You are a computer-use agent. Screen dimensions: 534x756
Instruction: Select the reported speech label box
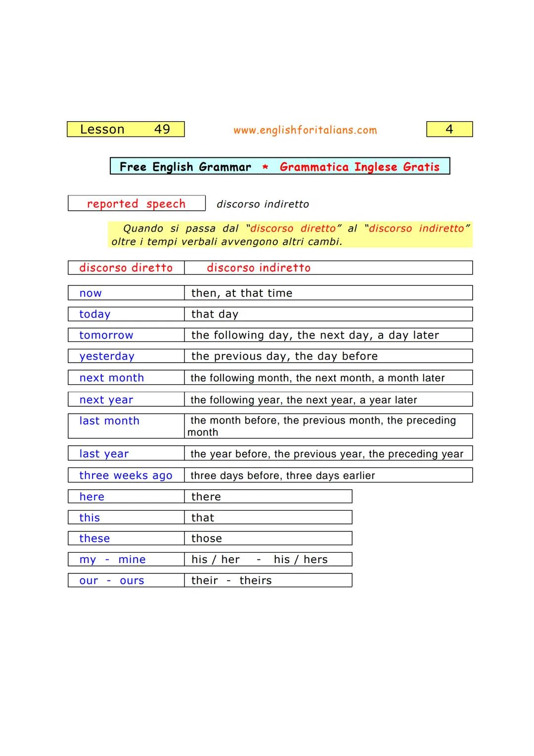(136, 203)
